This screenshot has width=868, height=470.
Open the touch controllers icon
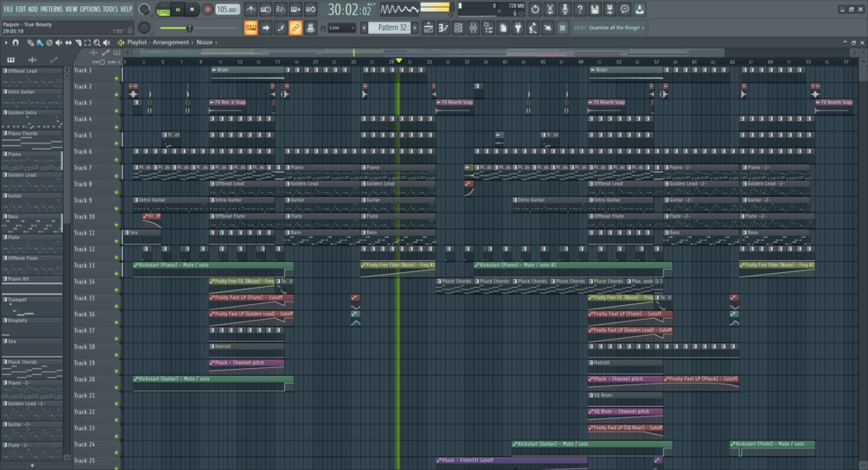tap(548, 28)
